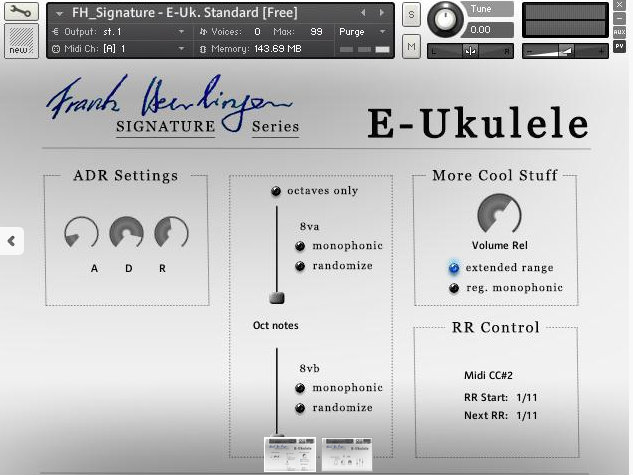Enable 8va randomize switch
Image resolution: width=633 pixels, height=475 pixels.
[x=300, y=266]
